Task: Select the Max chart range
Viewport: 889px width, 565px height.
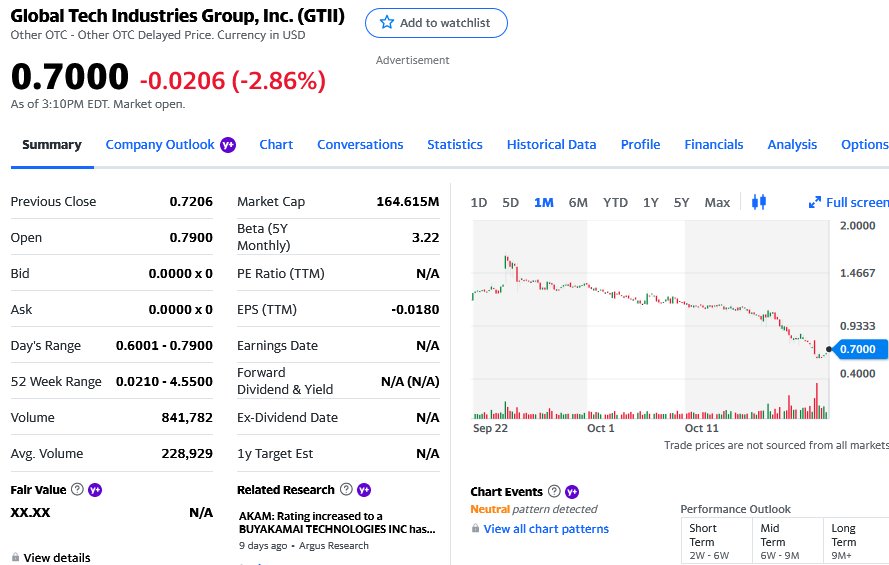Action: click(x=717, y=202)
